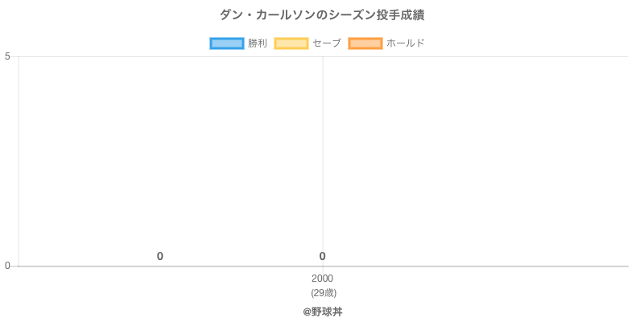Click the horizontal x-axis baseline

(483, 266)
